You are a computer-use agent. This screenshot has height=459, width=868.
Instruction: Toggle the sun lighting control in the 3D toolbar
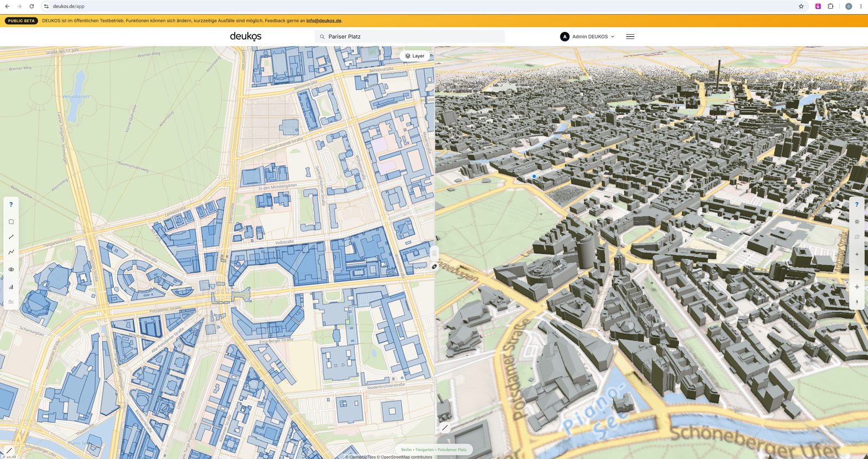coord(857,221)
